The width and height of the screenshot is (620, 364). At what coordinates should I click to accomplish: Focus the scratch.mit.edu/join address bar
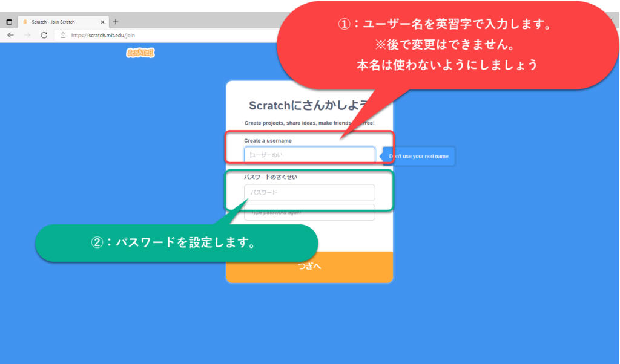(151, 36)
